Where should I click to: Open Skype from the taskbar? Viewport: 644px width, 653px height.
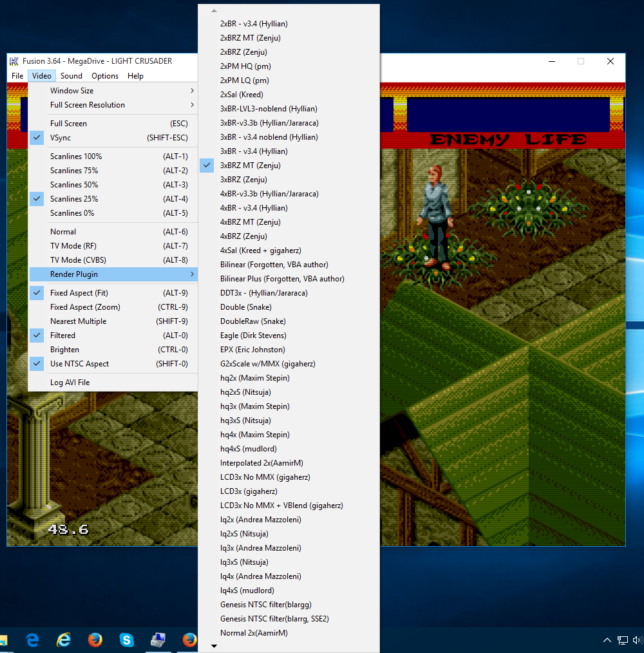click(126, 639)
